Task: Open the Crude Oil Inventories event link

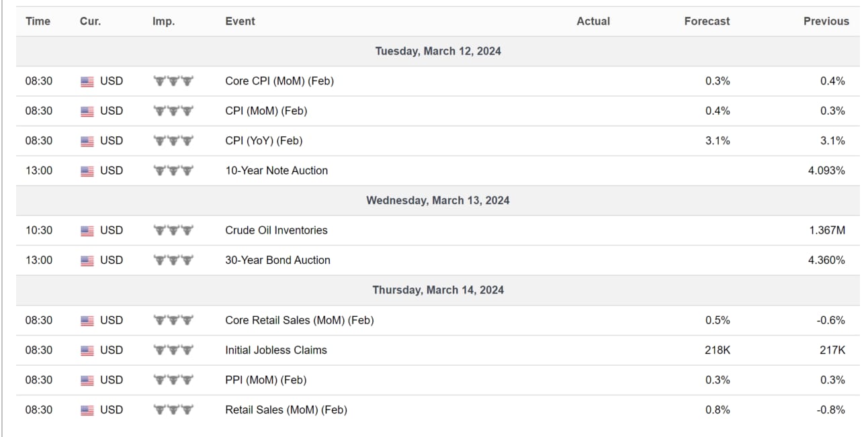Action: tap(276, 230)
